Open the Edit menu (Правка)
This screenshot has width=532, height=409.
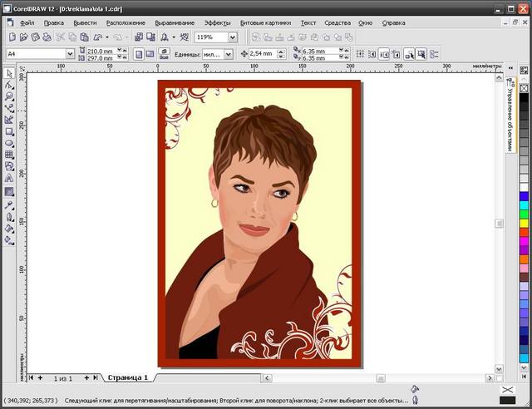(x=53, y=23)
